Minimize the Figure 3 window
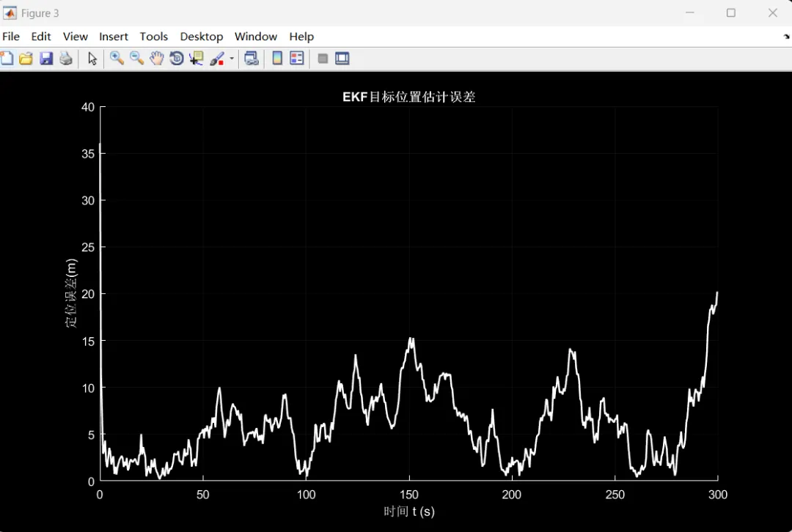The height and width of the screenshot is (532, 792). [x=690, y=13]
